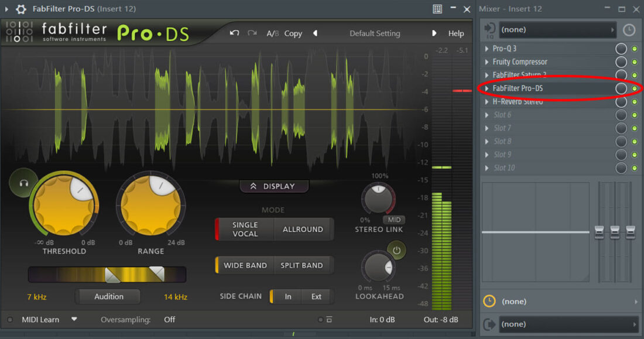Viewport: 644px width, 339px height.
Task: Open mixer input (none) dropdown at top
Action: (558, 30)
